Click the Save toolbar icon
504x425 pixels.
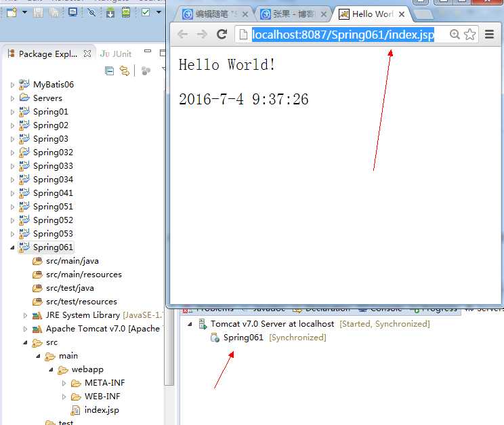point(38,13)
